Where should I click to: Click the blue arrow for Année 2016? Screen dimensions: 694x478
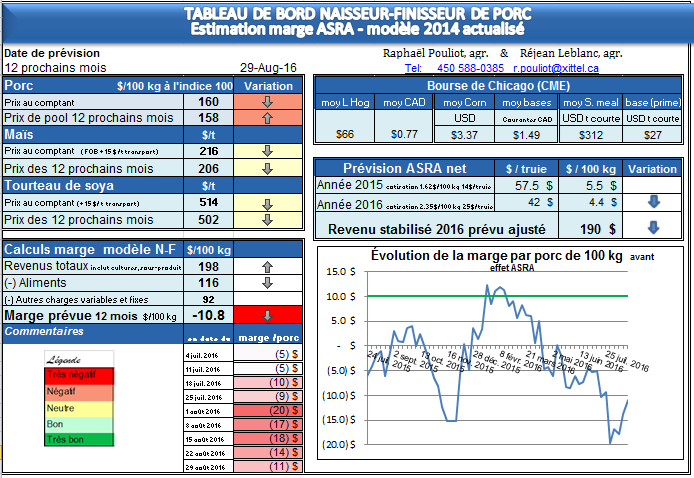point(653,202)
